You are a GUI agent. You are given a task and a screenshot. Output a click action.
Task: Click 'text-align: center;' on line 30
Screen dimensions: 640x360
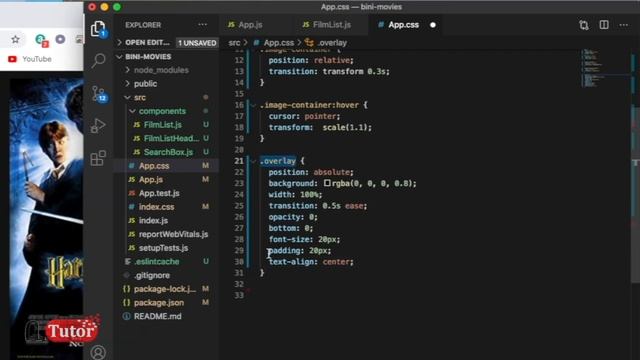[311, 262]
